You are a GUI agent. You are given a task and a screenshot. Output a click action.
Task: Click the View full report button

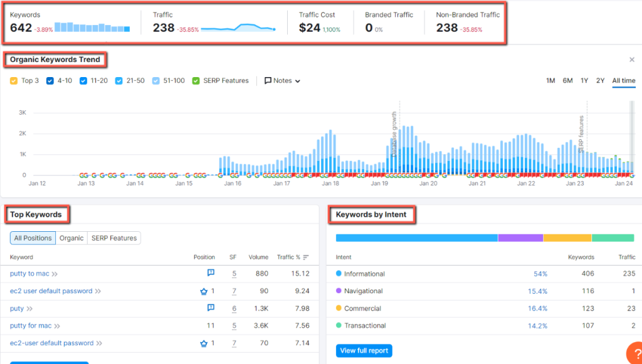pyautogui.click(x=364, y=351)
